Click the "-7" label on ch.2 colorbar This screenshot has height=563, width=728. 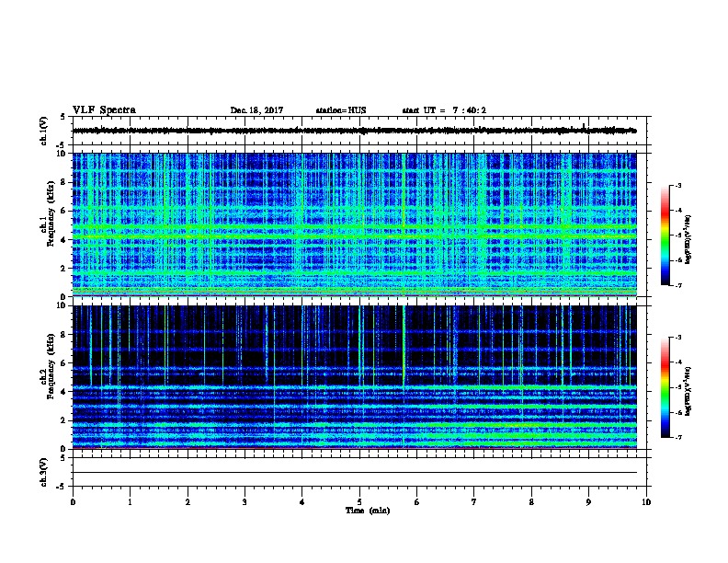click(x=677, y=437)
